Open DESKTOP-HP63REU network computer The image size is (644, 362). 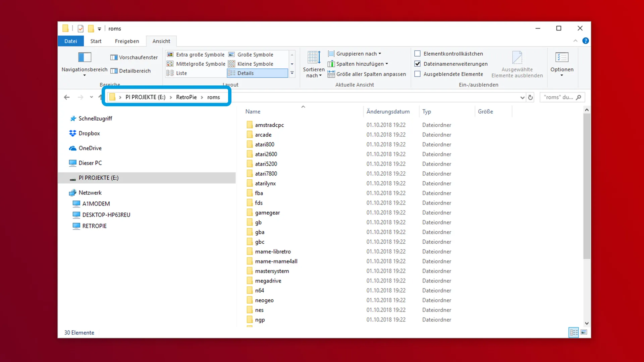click(x=106, y=215)
